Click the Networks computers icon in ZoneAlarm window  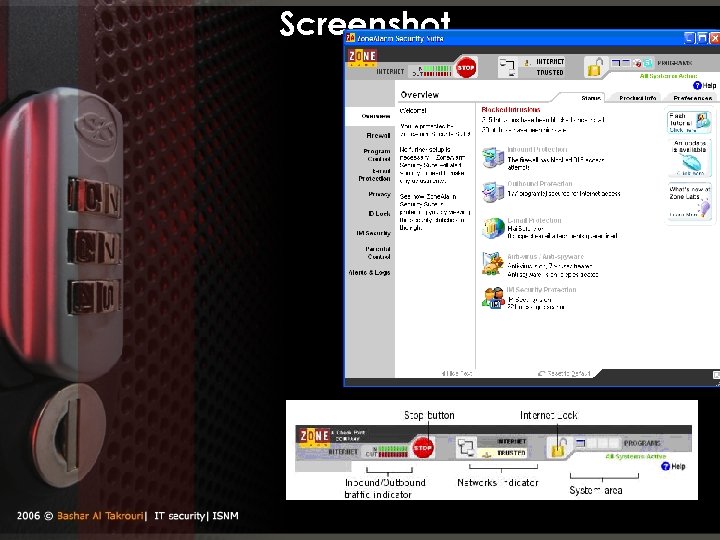(508, 67)
